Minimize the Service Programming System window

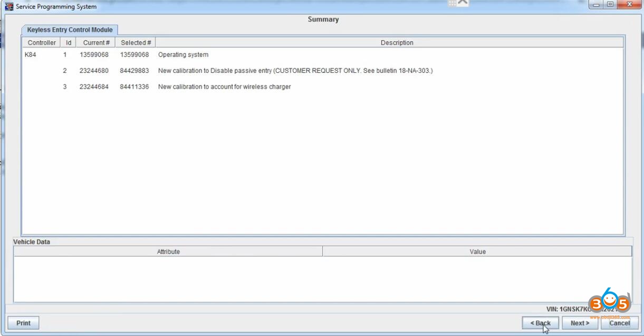tap(596, 5)
